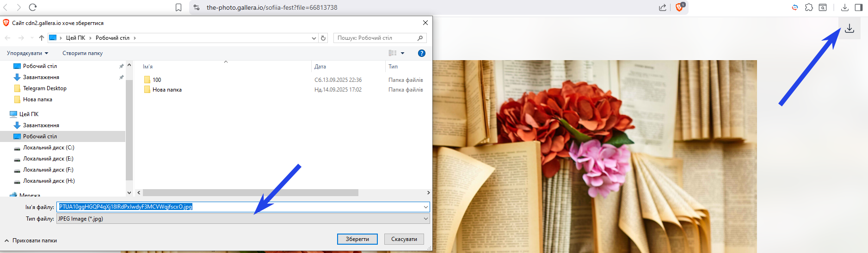Screen dimensions: 868x253
Task: Expand the chevron after Робочий стіл in breadcrumb
Action: [x=135, y=38]
